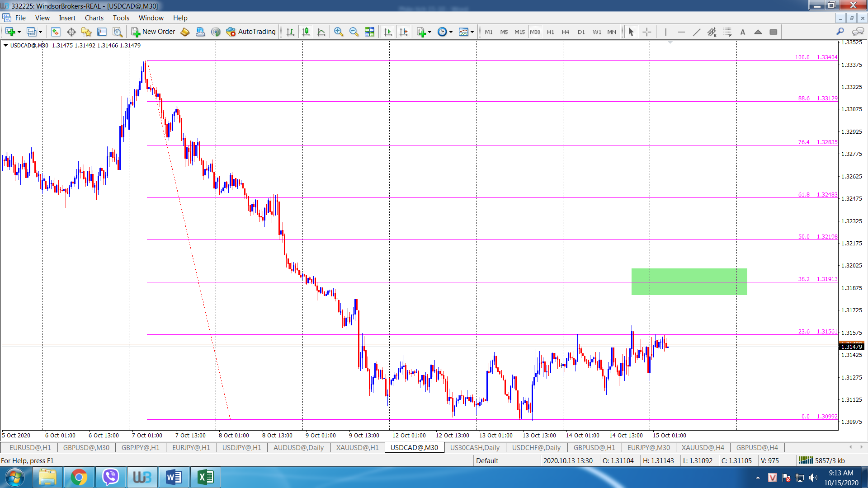Screen dimensions: 868x488
Task: Select the Bar Chart display icon
Action: [x=290, y=32]
